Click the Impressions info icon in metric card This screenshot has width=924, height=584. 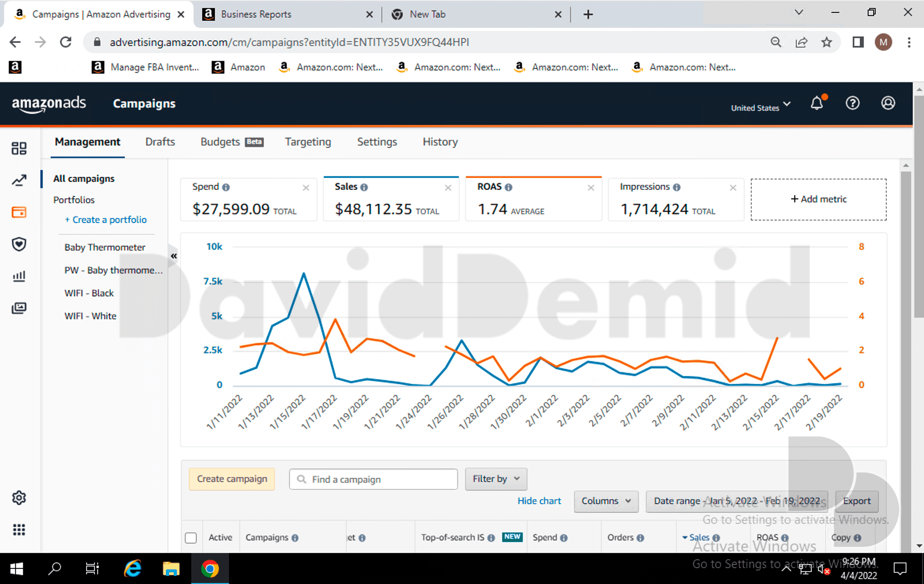click(x=677, y=187)
